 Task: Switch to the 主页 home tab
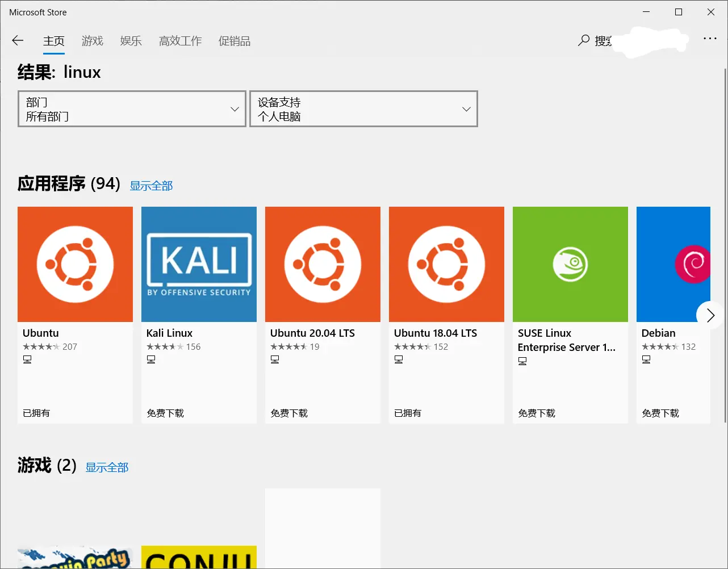[54, 41]
